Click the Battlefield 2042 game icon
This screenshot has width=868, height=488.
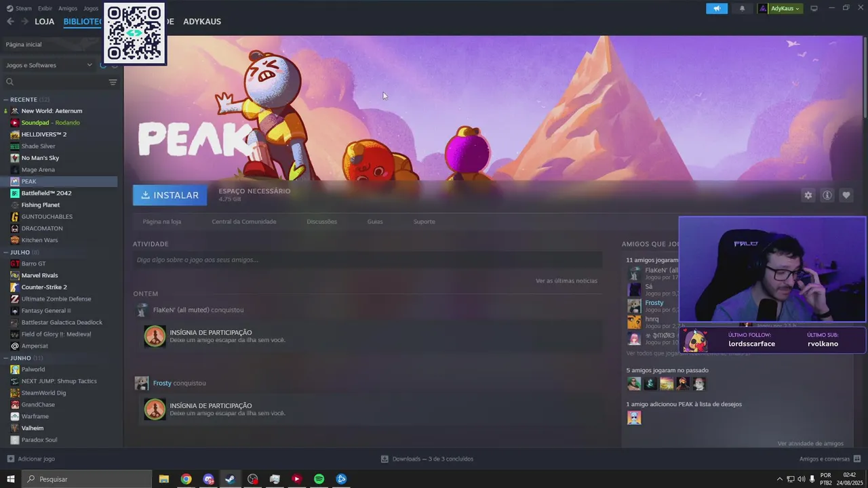[x=15, y=193]
